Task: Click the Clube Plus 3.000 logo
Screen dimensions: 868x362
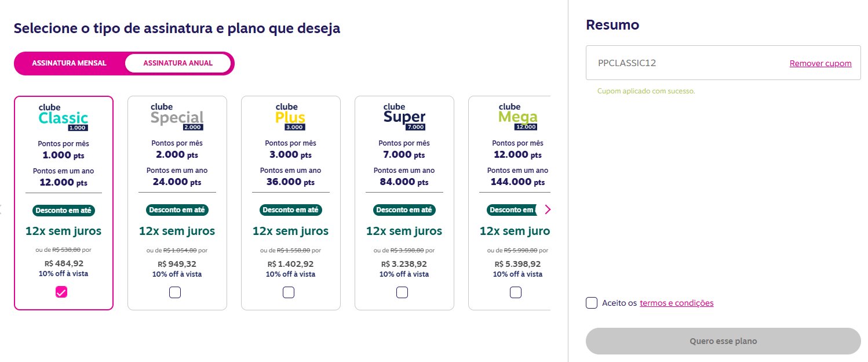Action: coord(290,117)
